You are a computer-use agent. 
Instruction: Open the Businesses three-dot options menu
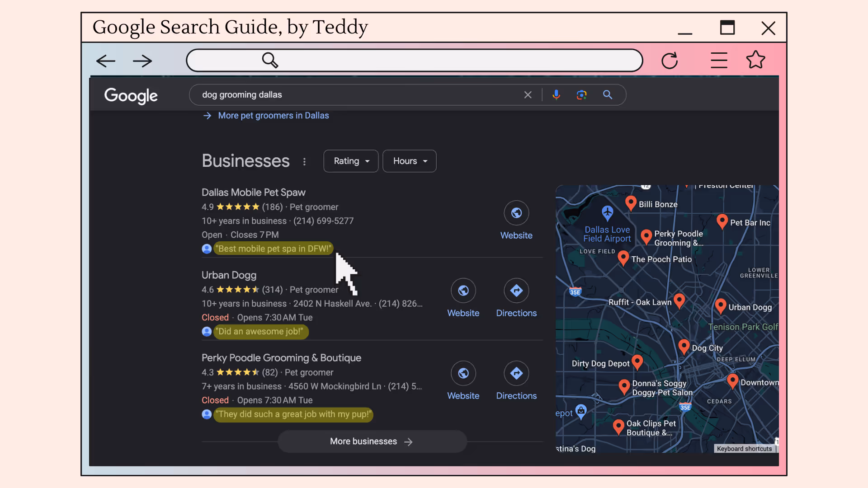[304, 161]
